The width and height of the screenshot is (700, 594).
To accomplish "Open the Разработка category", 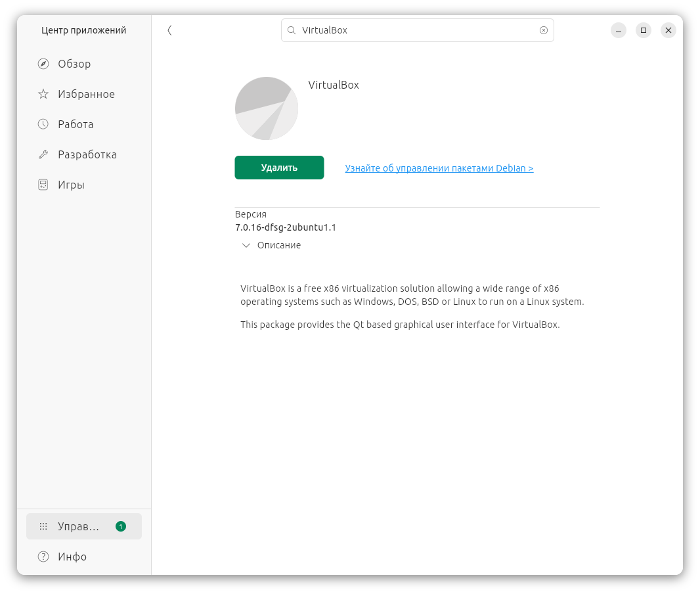I will 84,154.
